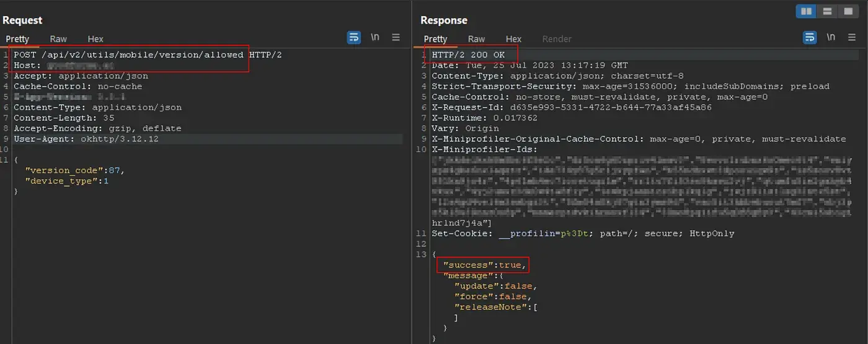Click the "success":true line in response body
The height and width of the screenshot is (344, 868).
pos(484,265)
